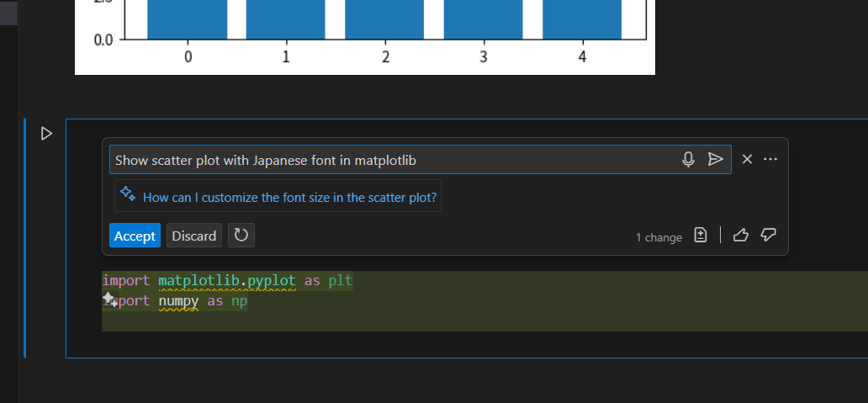Accept the generated code change
Viewport: 868px width, 403px height.
135,236
